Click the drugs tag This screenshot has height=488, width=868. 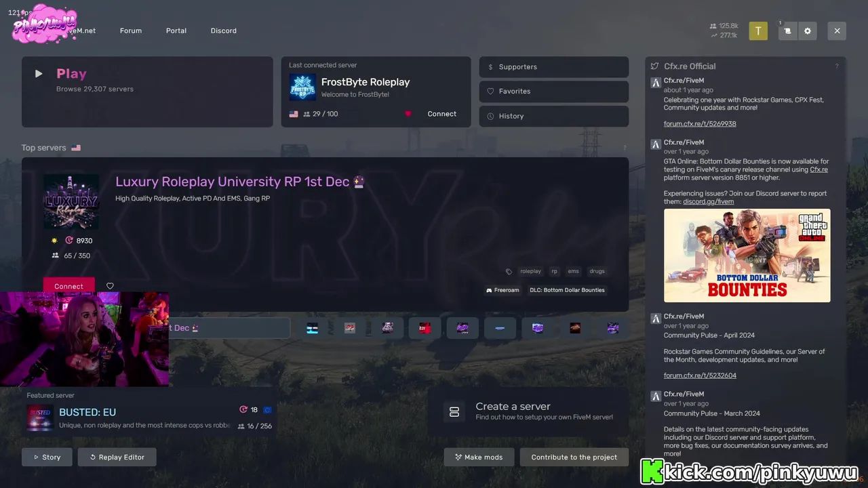pos(597,271)
